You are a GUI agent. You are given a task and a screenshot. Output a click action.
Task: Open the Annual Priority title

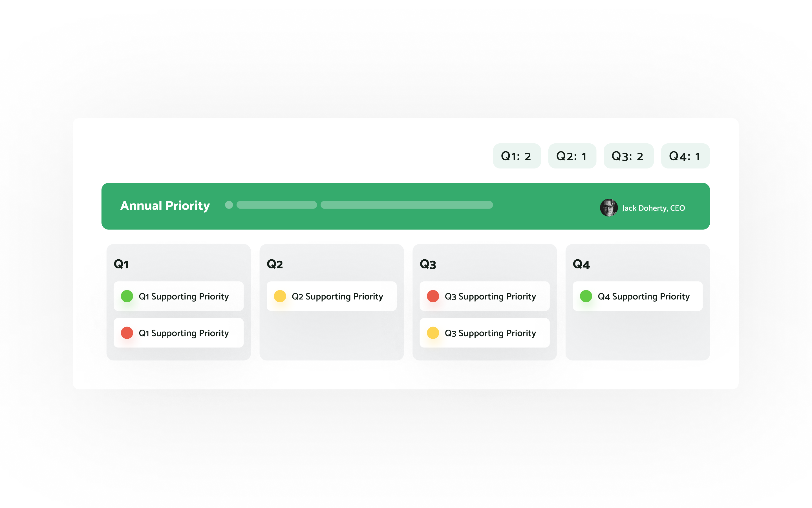[165, 206]
